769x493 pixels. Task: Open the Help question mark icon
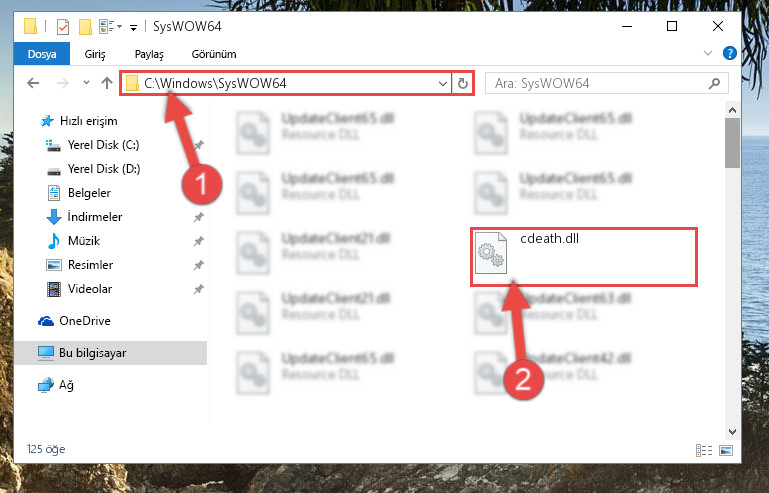pos(730,53)
